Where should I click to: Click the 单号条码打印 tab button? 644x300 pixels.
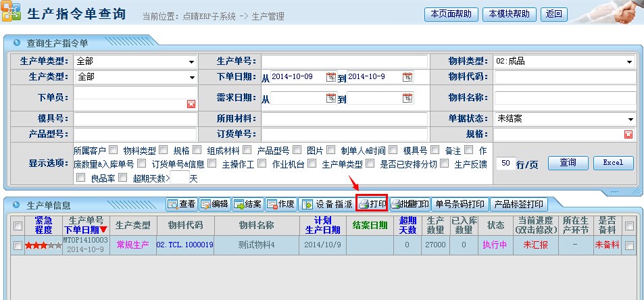click(x=460, y=204)
